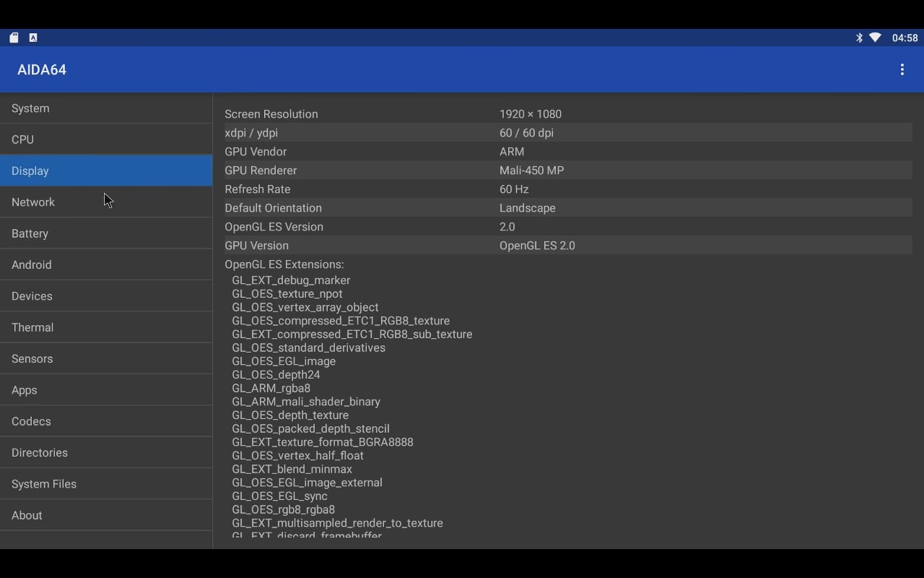Select the Display section

pos(106,171)
